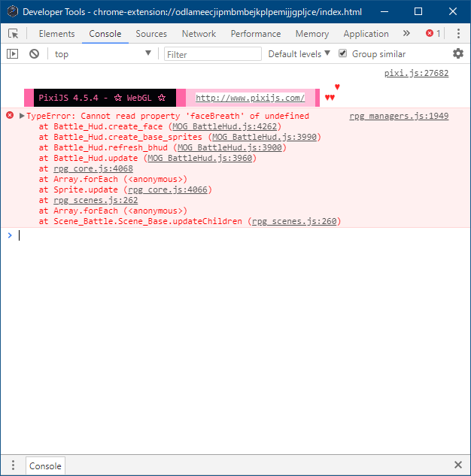Open the top context dropdown
This screenshot has width=471, height=476.
pos(102,54)
